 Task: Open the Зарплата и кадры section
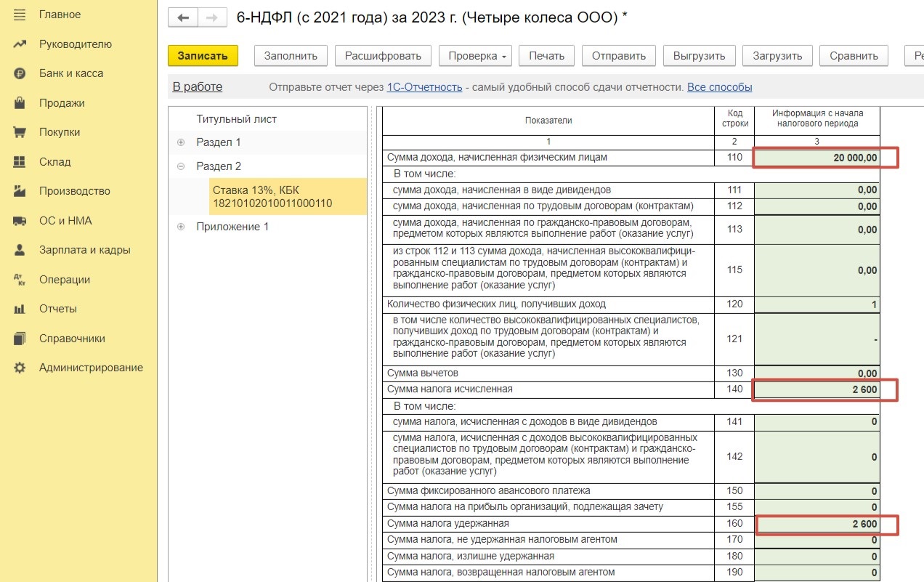85,250
